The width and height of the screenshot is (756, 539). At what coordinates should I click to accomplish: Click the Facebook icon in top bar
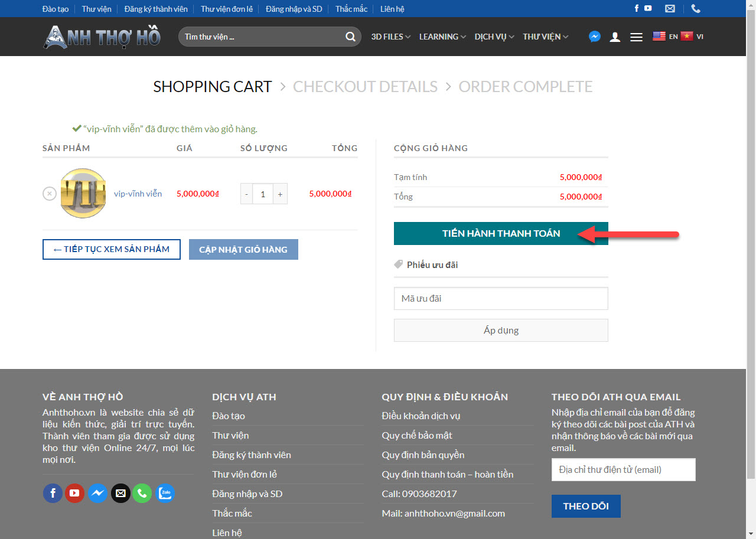coord(637,8)
